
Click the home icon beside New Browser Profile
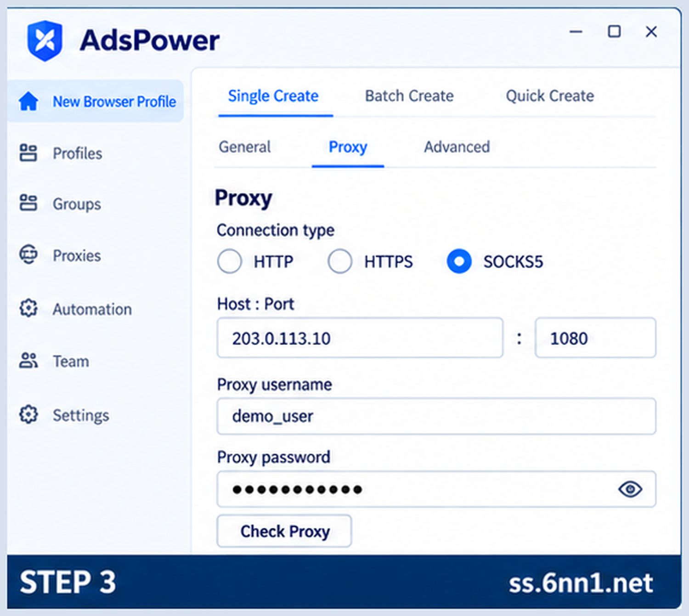pos(28,101)
